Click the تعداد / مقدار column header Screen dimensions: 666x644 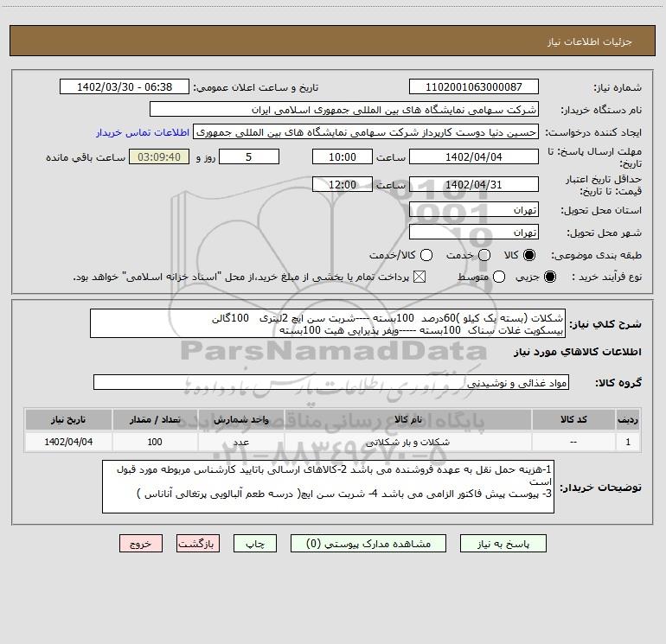[155, 419]
